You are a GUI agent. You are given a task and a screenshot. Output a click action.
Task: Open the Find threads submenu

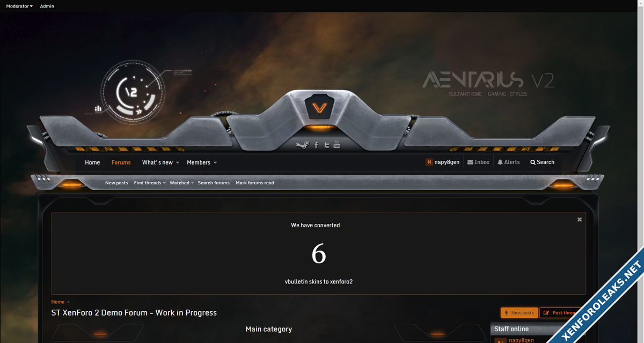[x=149, y=183]
